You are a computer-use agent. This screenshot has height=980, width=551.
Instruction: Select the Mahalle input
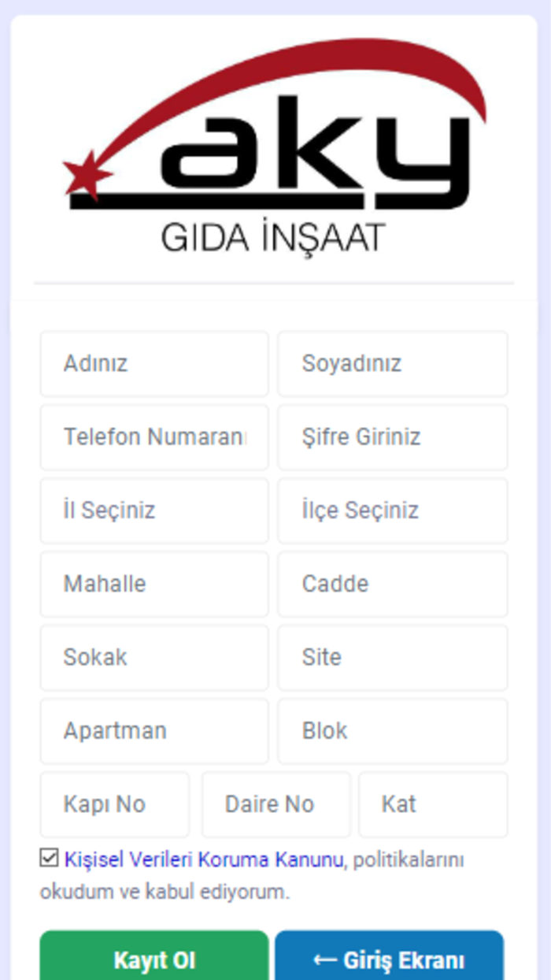point(153,584)
